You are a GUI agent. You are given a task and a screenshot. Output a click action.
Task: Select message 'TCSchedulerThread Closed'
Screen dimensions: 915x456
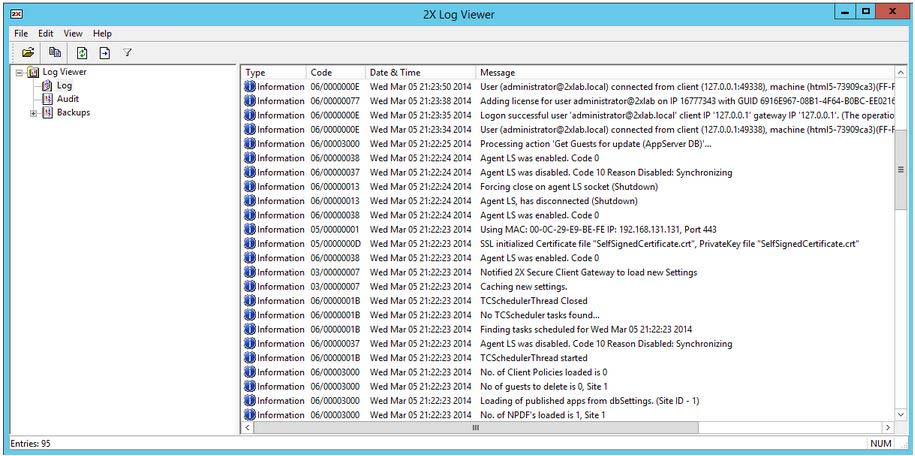533,301
